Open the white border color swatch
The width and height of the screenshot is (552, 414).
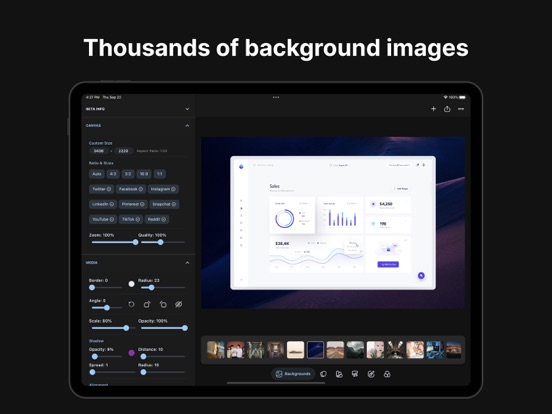[131, 284]
